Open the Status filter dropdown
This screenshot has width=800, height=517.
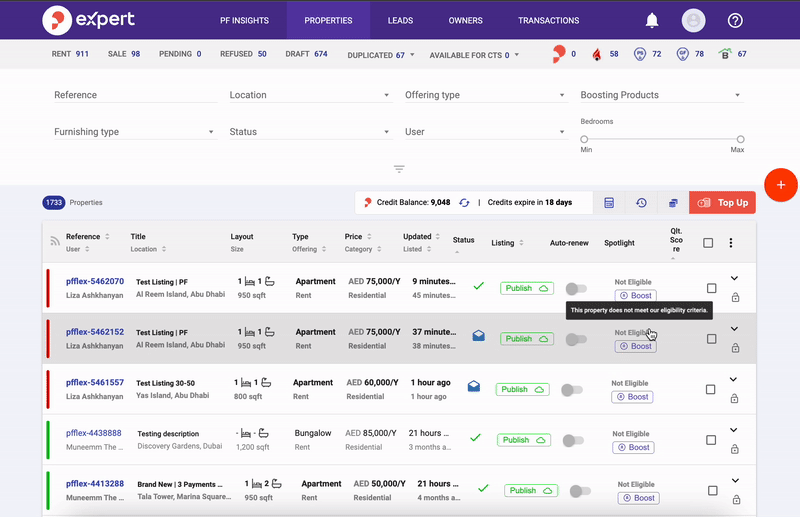[x=311, y=132]
